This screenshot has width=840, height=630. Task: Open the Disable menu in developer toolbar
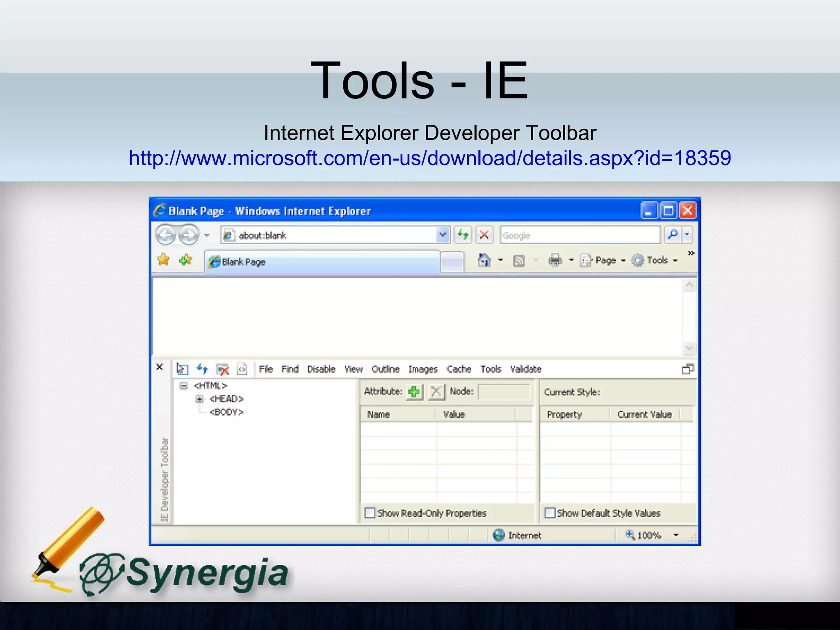click(x=321, y=369)
